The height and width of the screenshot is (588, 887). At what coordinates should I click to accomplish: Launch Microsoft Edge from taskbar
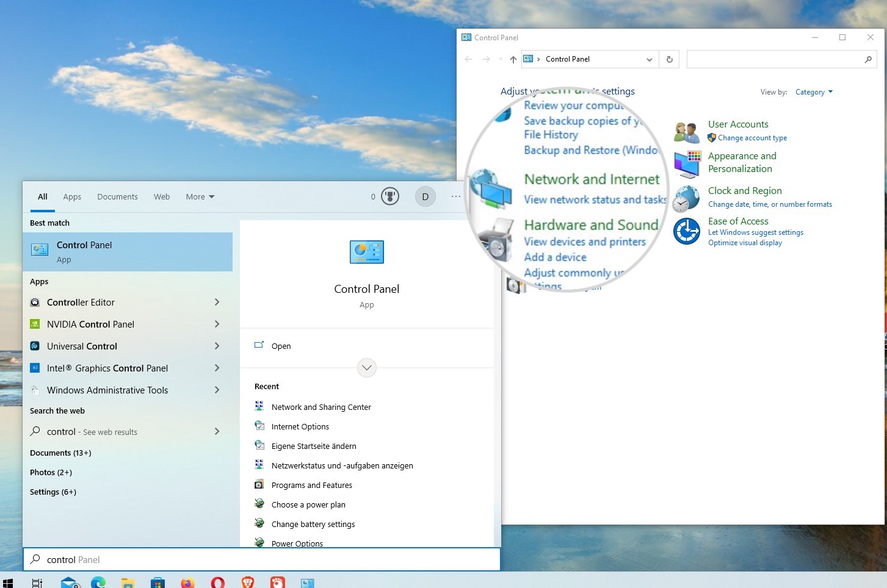(x=98, y=583)
